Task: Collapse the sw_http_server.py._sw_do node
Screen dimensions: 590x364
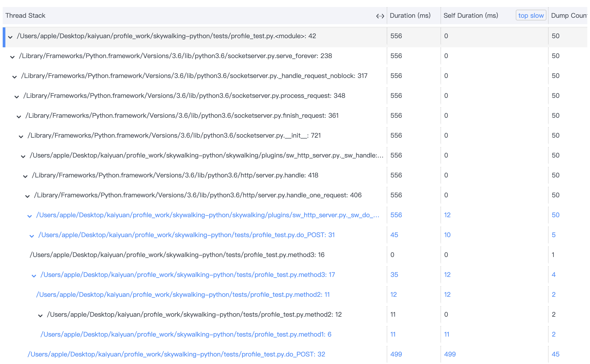Action: click(x=30, y=216)
